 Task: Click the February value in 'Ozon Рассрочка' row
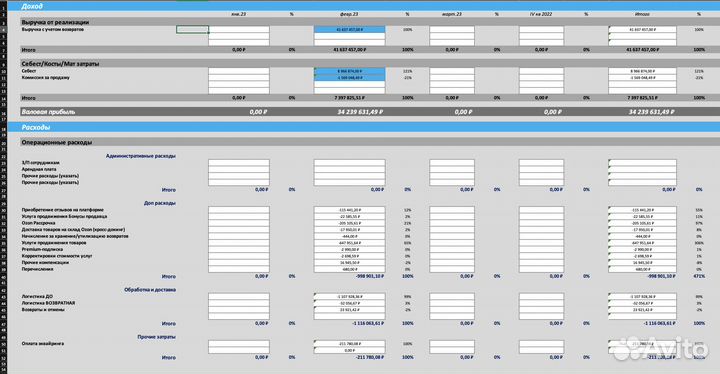coord(349,223)
